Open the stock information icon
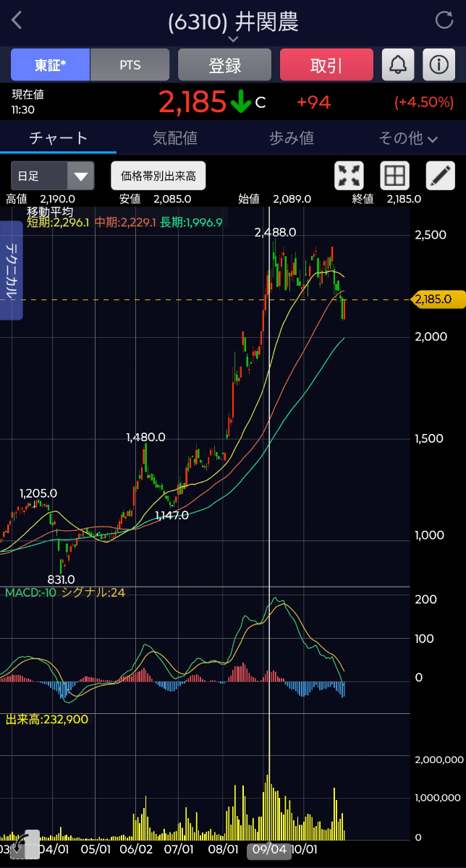 pos(439,65)
